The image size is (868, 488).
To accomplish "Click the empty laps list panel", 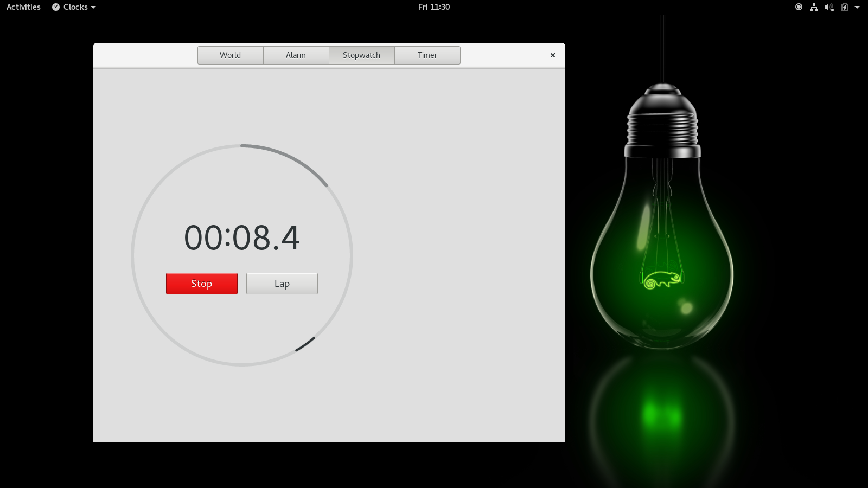I will pyautogui.click(x=477, y=255).
